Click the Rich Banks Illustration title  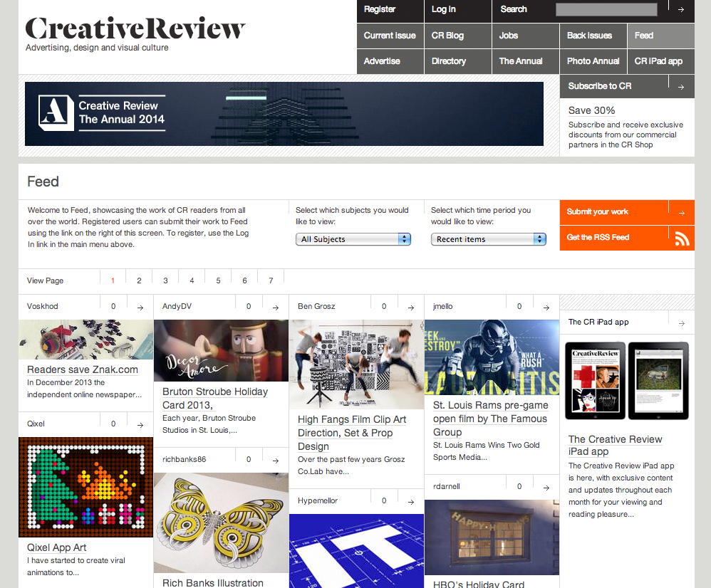tap(213, 582)
